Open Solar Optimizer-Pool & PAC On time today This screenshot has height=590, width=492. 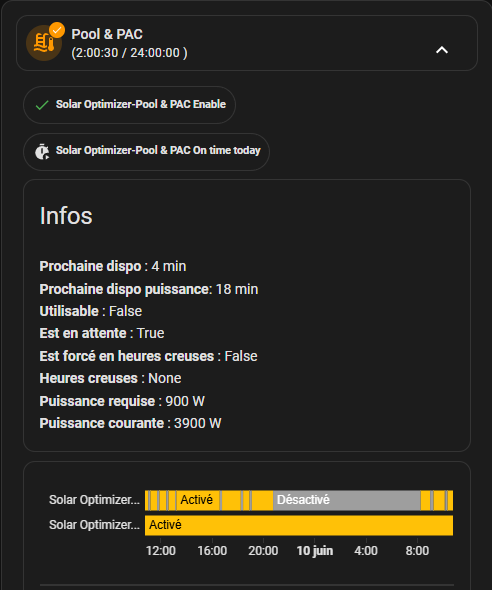tap(146, 151)
